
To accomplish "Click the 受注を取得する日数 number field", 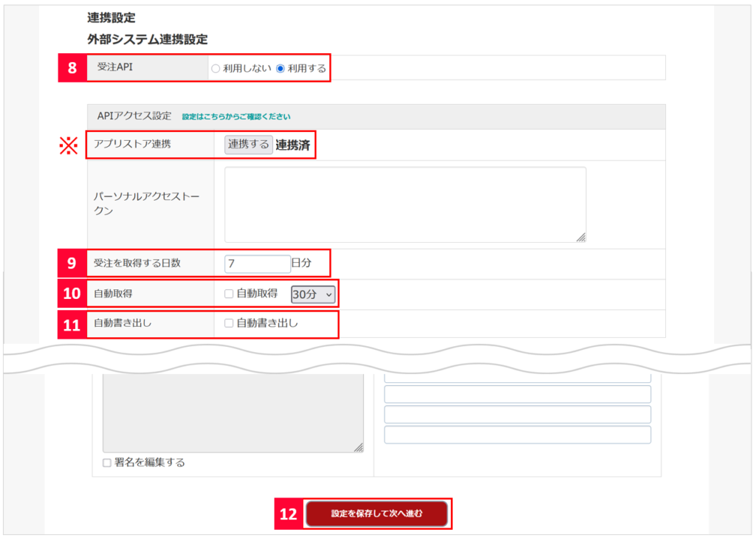I will pyautogui.click(x=258, y=263).
